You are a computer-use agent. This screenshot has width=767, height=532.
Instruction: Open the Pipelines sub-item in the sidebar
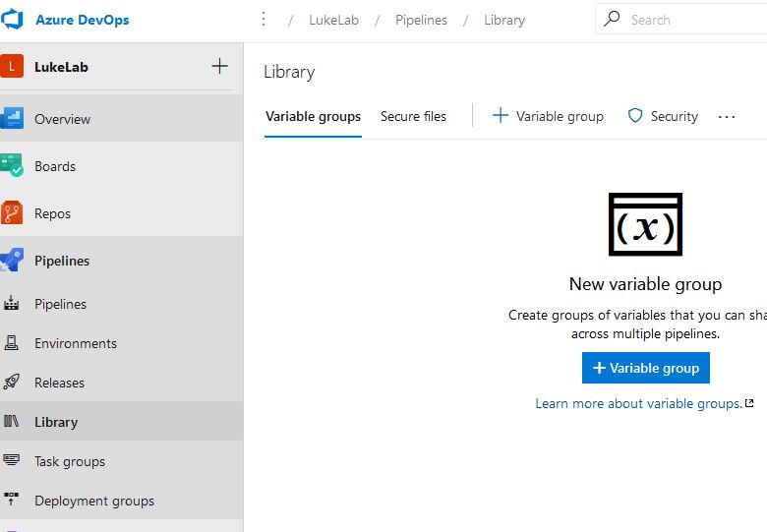coord(60,304)
